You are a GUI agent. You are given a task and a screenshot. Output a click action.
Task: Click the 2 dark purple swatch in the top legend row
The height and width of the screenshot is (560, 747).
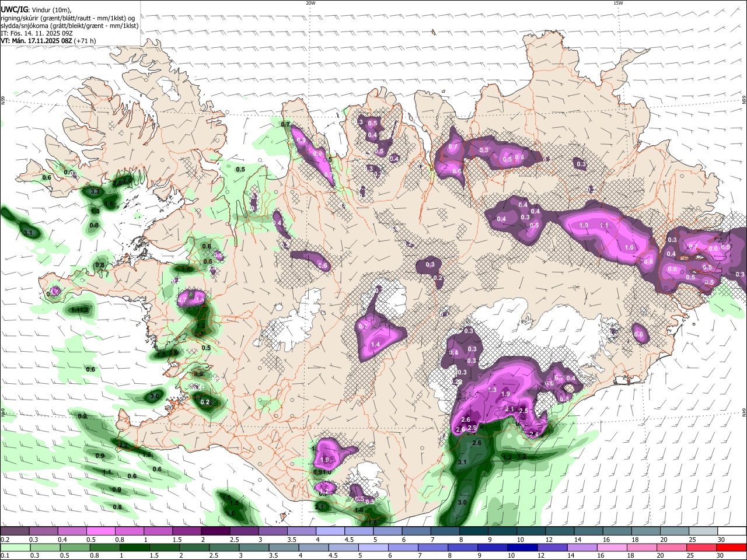215,531
